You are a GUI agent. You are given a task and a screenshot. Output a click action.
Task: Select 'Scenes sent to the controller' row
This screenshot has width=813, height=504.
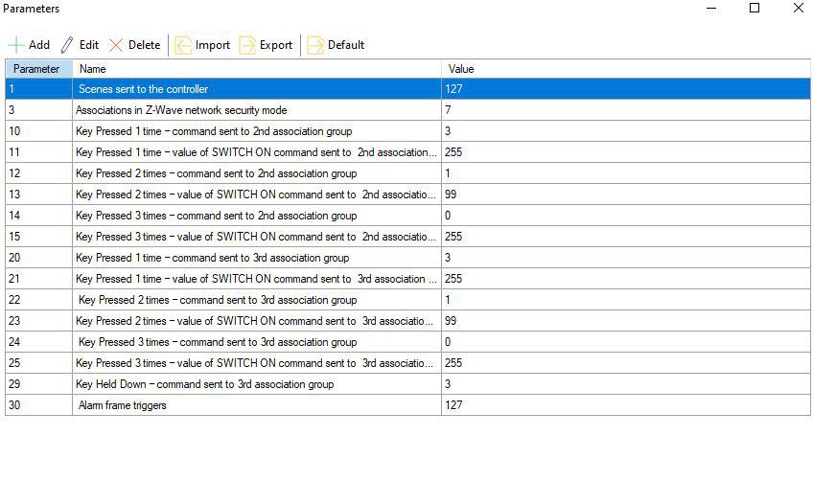pos(407,89)
